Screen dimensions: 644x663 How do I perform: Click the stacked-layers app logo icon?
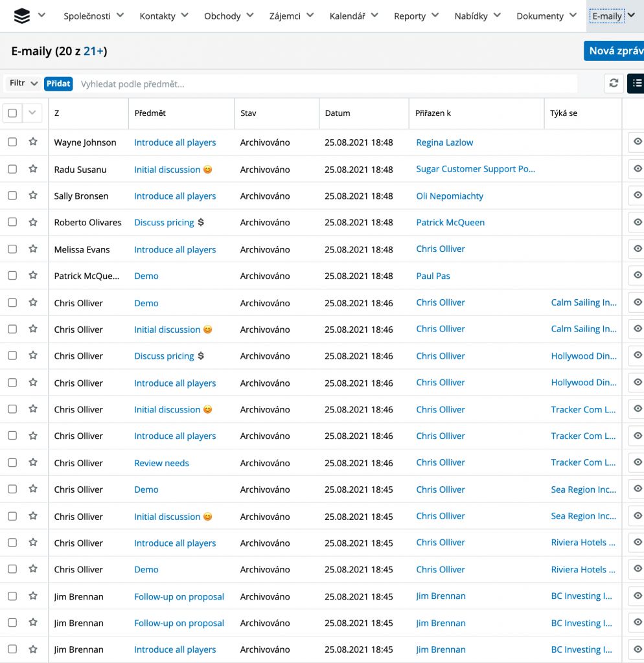(x=22, y=16)
